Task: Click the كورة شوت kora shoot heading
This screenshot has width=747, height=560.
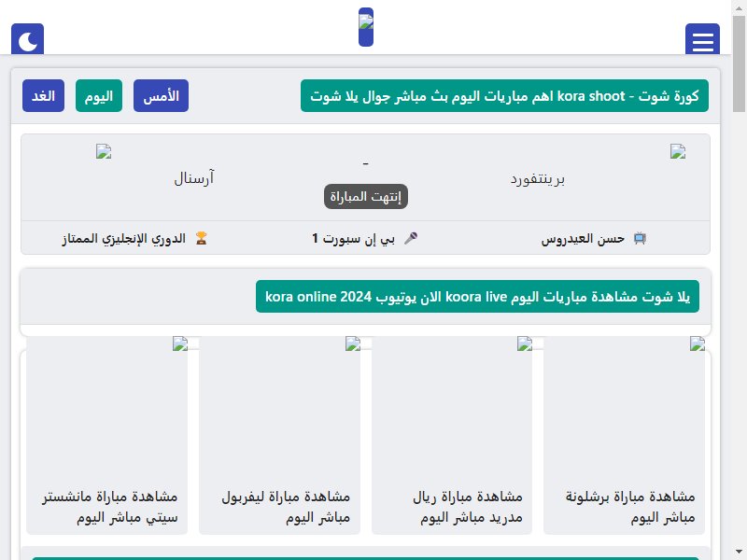Action: click(x=504, y=96)
